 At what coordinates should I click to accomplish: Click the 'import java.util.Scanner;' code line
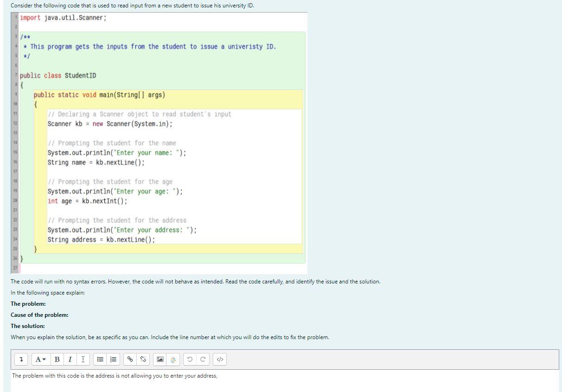pos(64,18)
